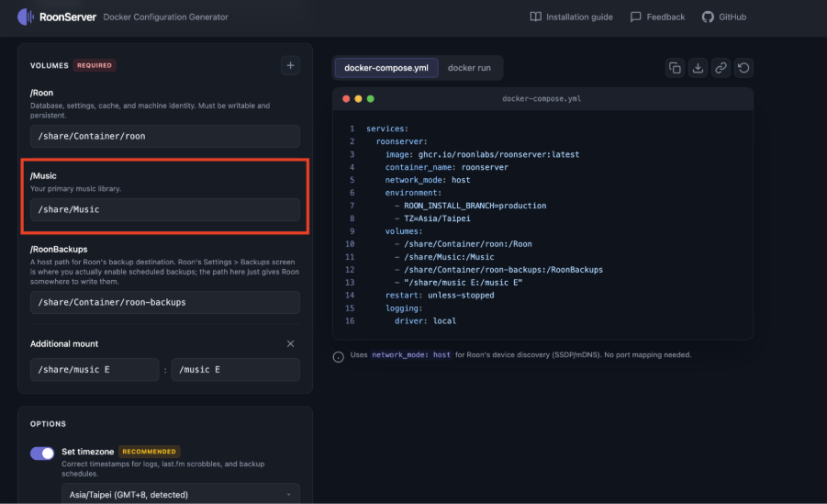Click the RoonServer logo icon
827x504 pixels.
(26, 17)
